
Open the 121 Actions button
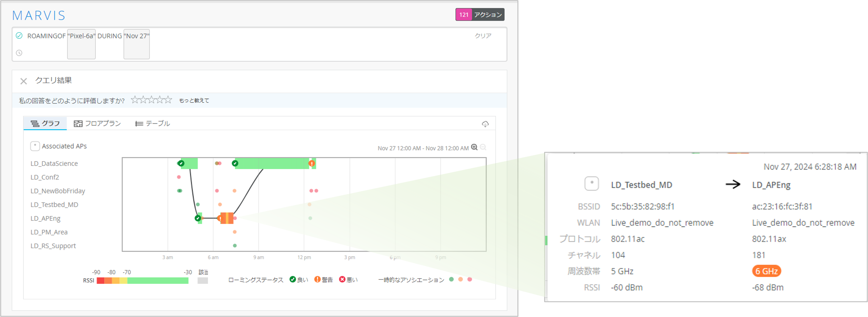480,15
